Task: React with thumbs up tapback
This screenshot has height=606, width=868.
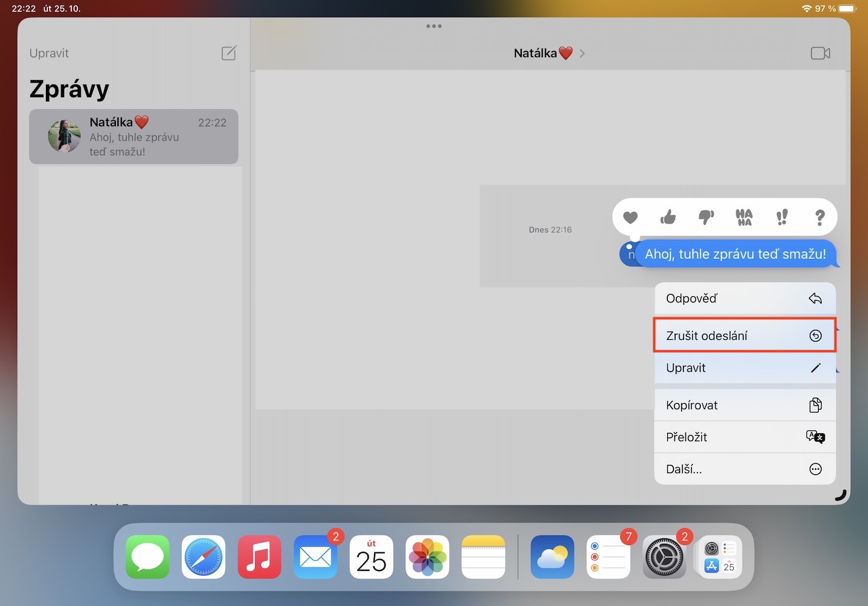Action: point(668,217)
